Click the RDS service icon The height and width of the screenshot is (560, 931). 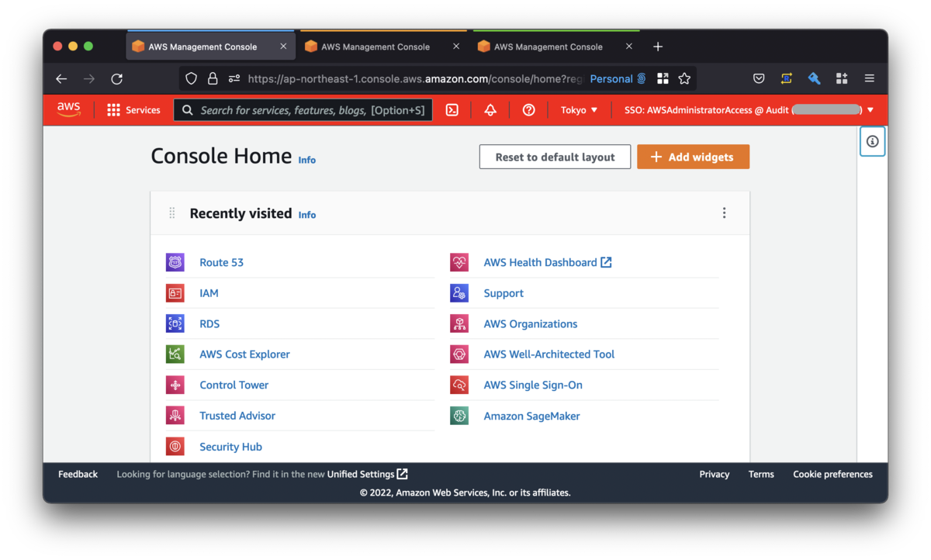click(x=175, y=323)
